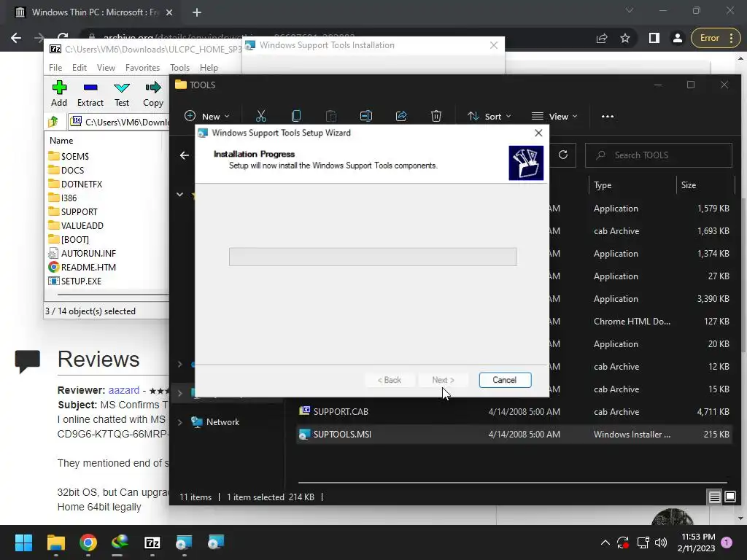Open View dropdown in Explorer toolbar
The width and height of the screenshot is (747, 560).
(x=554, y=116)
